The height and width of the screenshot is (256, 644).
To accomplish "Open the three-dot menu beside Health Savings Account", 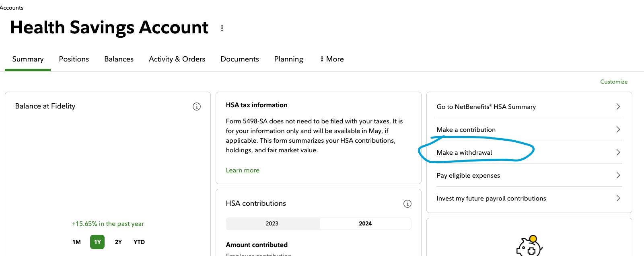I will tap(222, 28).
